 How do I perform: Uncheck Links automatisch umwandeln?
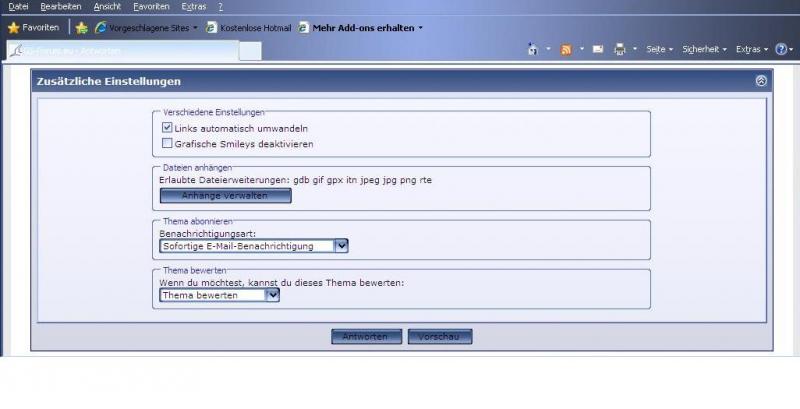point(167,128)
